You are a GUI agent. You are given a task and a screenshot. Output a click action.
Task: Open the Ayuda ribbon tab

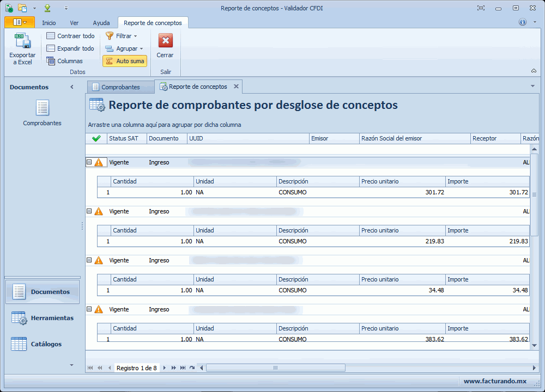coord(101,23)
